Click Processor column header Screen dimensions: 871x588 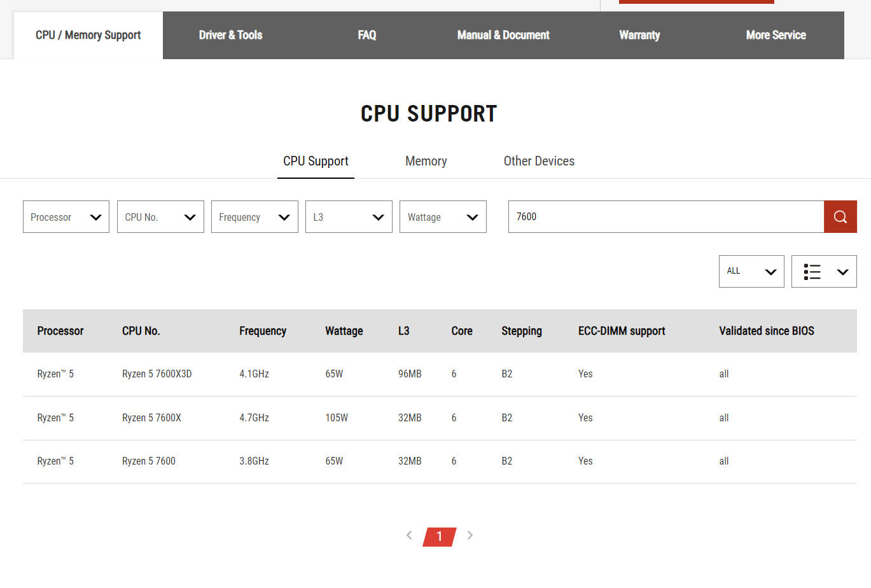click(60, 331)
